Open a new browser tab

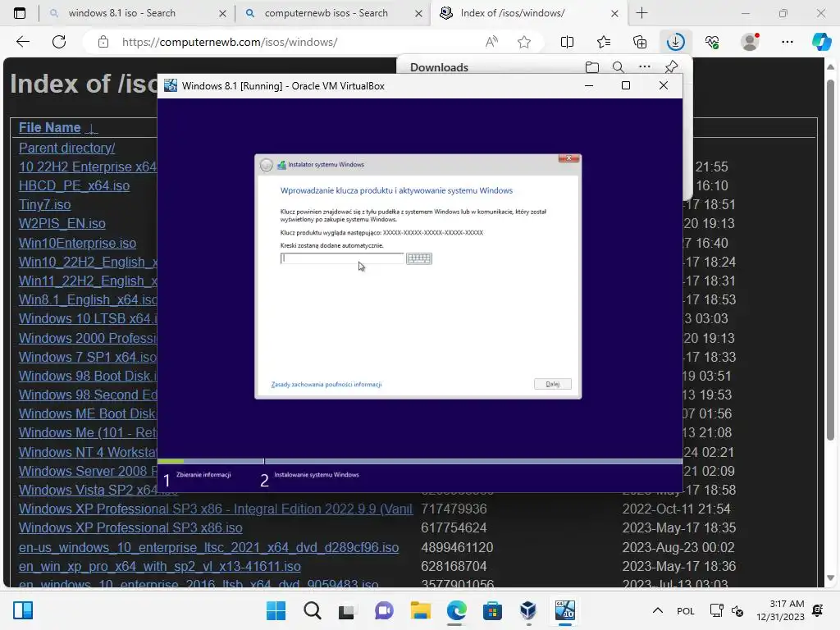[641, 13]
